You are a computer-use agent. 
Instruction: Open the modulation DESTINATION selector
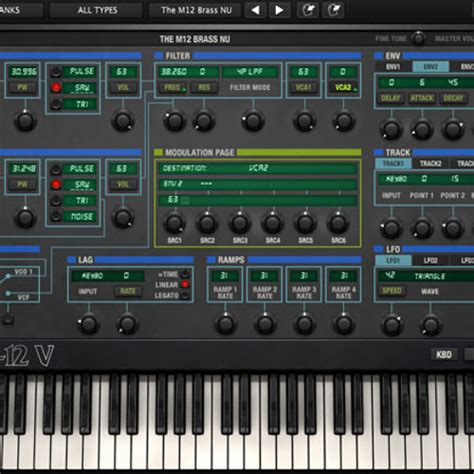[257, 168]
